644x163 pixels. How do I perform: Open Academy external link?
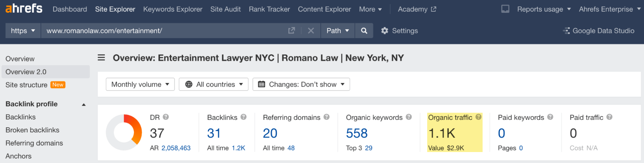click(417, 9)
